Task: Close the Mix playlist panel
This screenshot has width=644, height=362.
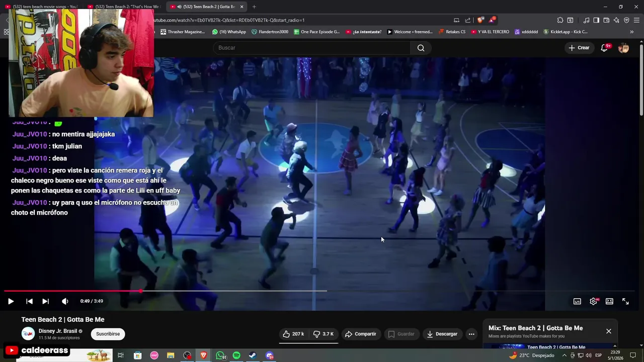Action: pos(609,331)
